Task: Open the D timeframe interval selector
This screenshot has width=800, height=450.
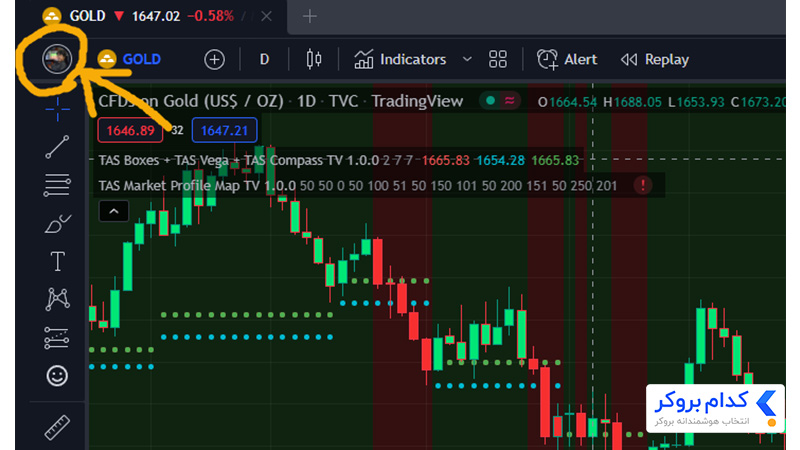Action: (x=264, y=60)
